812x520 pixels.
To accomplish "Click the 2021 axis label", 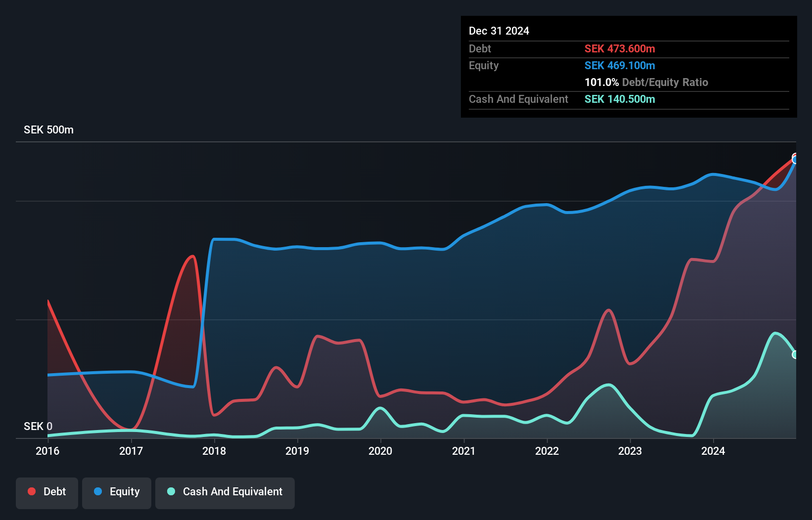I will pyautogui.click(x=464, y=451).
